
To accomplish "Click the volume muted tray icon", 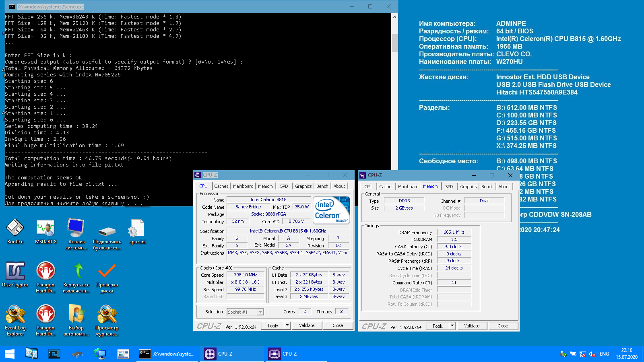I will click(x=592, y=354).
